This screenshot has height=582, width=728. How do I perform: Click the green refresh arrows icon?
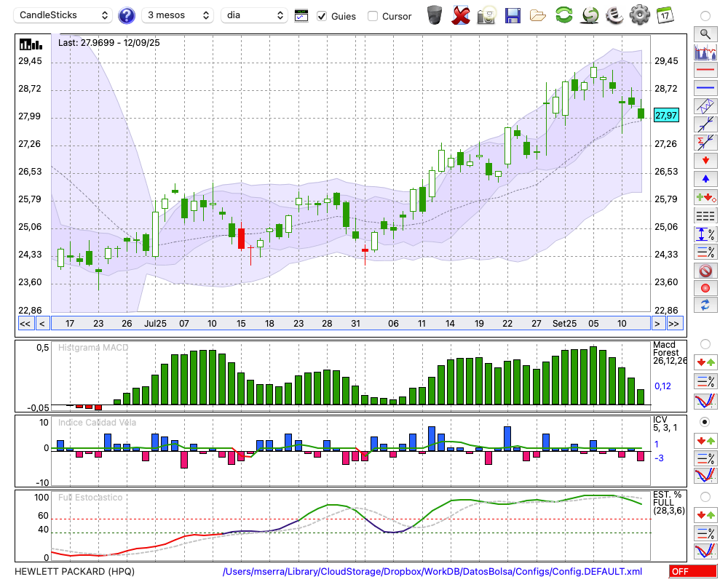(563, 15)
